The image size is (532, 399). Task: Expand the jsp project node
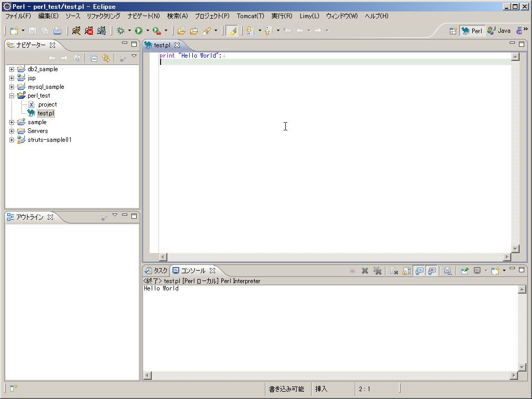[11, 78]
